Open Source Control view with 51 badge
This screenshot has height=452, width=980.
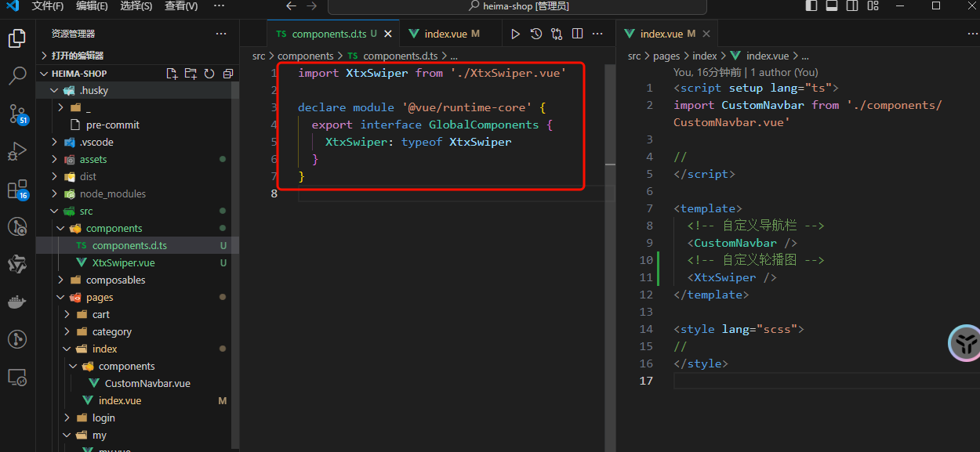pyautogui.click(x=17, y=114)
